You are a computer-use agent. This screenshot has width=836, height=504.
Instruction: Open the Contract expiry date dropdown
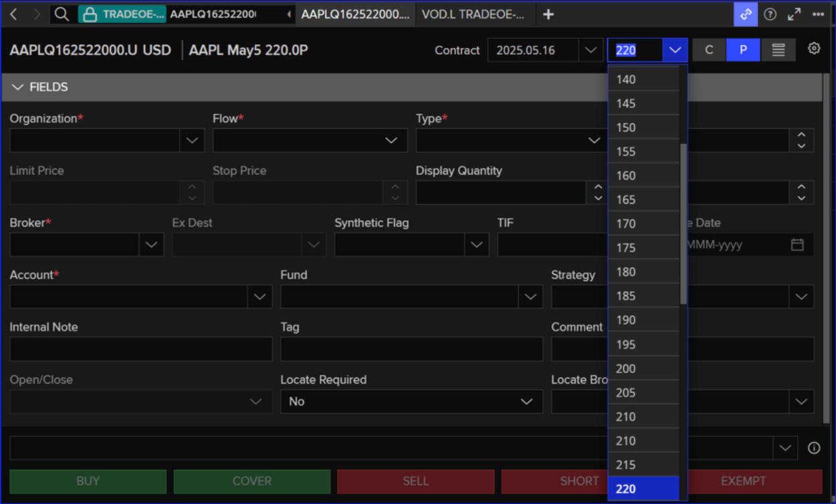(590, 50)
